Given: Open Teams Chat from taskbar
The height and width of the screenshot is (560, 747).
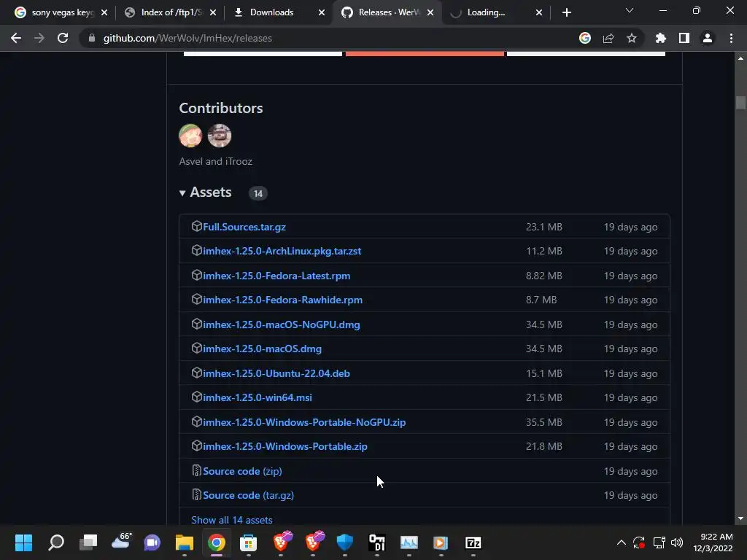Looking at the screenshot, I should click(152, 542).
